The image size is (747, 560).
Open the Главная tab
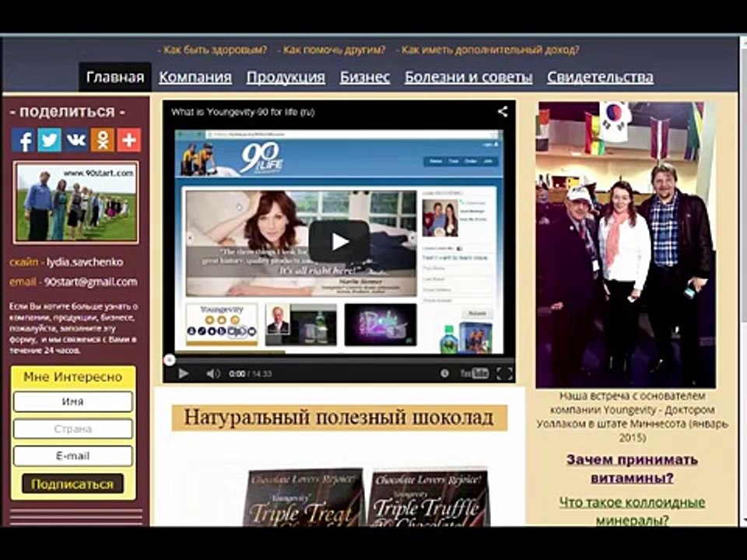[x=115, y=77]
